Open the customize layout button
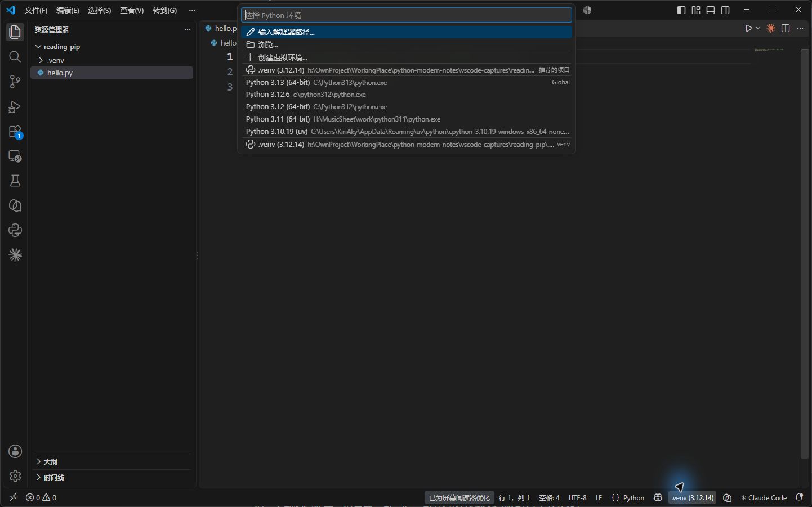The width and height of the screenshot is (812, 507). tap(696, 10)
